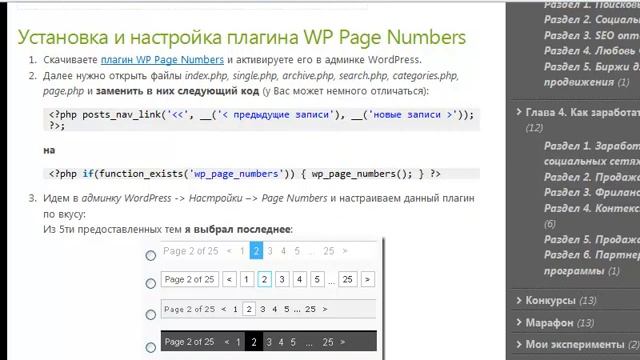Click the next arrow in the dark pagination theme
The height and width of the screenshot is (360, 640).
click(x=343, y=342)
